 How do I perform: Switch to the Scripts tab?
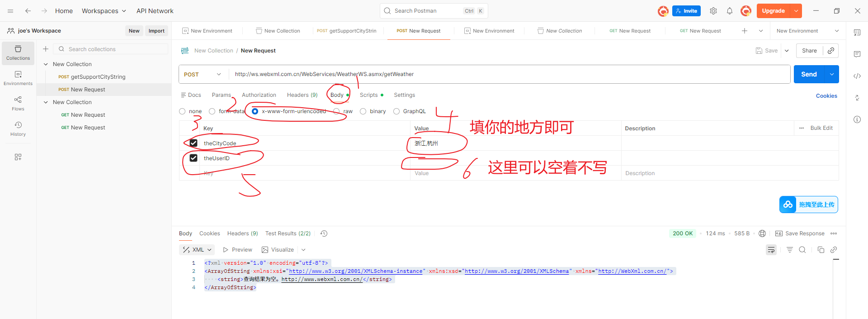[x=371, y=95]
